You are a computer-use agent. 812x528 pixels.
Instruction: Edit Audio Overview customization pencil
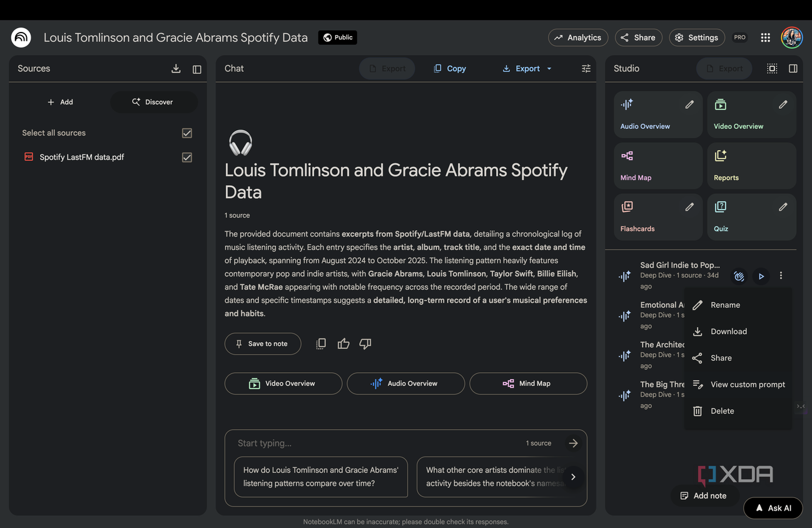(689, 104)
